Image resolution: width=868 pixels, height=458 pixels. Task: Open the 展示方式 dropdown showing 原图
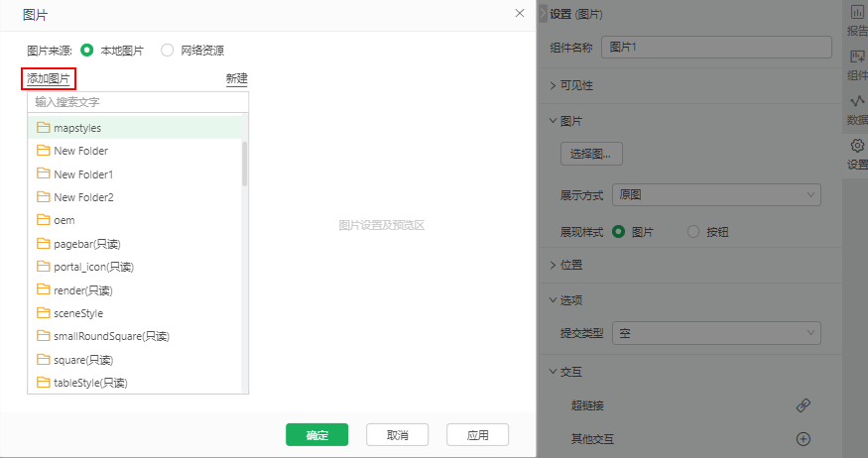(x=715, y=194)
